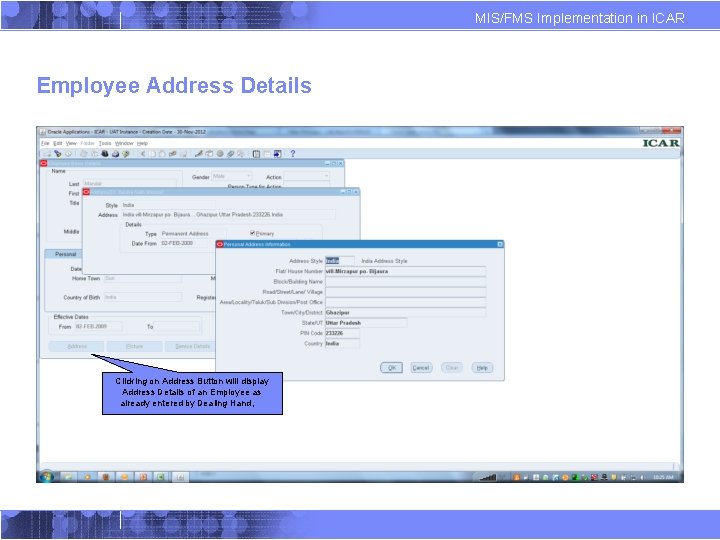
Task: Click the Road/Street/Lane/Village field
Action: [x=405, y=292]
